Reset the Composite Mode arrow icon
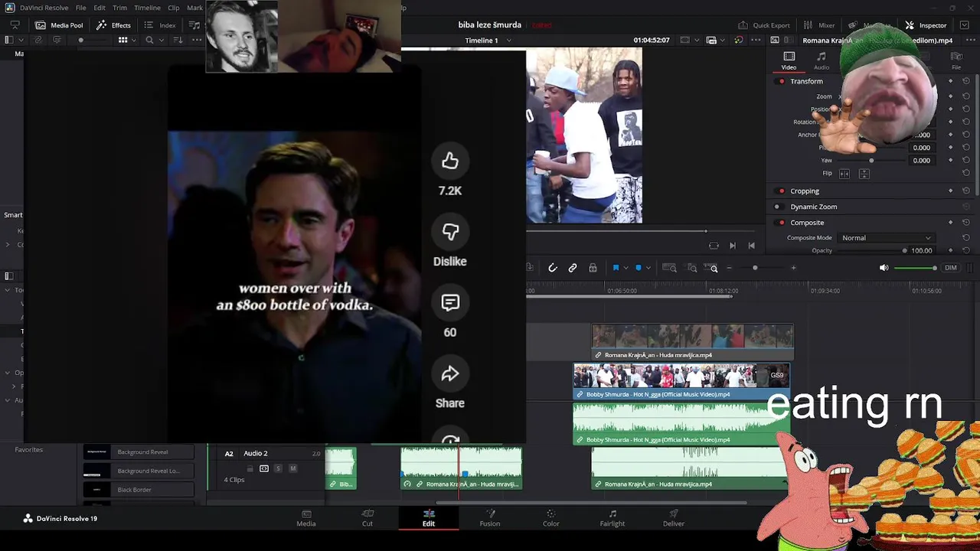Image resolution: width=980 pixels, height=551 pixels. (x=966, y=238)
